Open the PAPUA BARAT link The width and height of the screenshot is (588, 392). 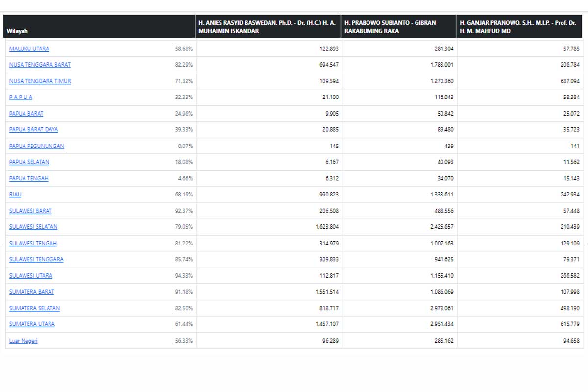click(26, 113)
